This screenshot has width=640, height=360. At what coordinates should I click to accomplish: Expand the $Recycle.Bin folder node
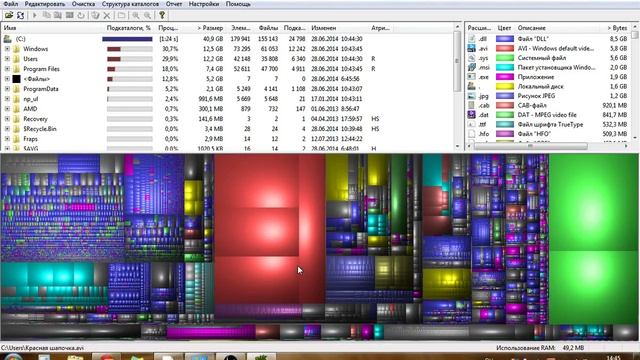click(x=7, y=129)
